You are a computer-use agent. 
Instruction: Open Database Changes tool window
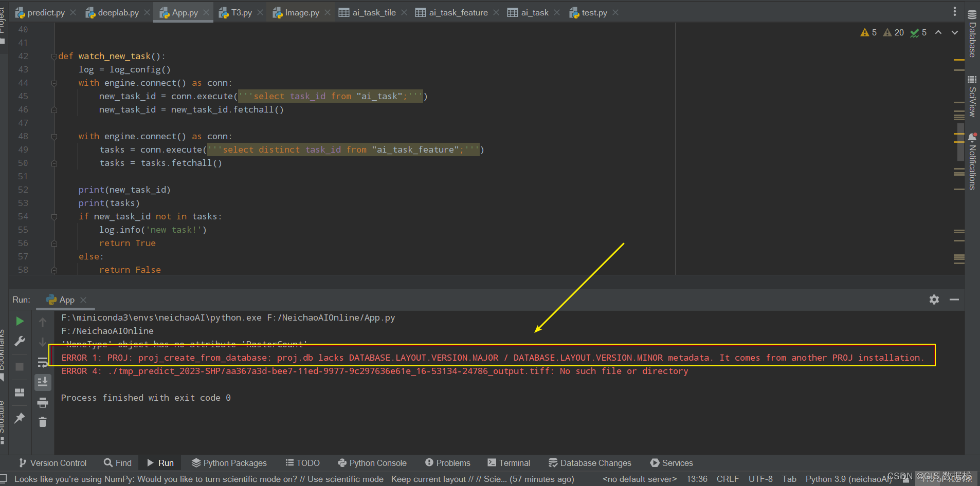point(590,463)
